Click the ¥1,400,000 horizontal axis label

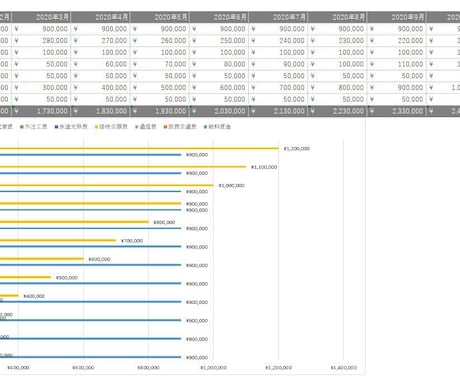click(x=344, y=368)
